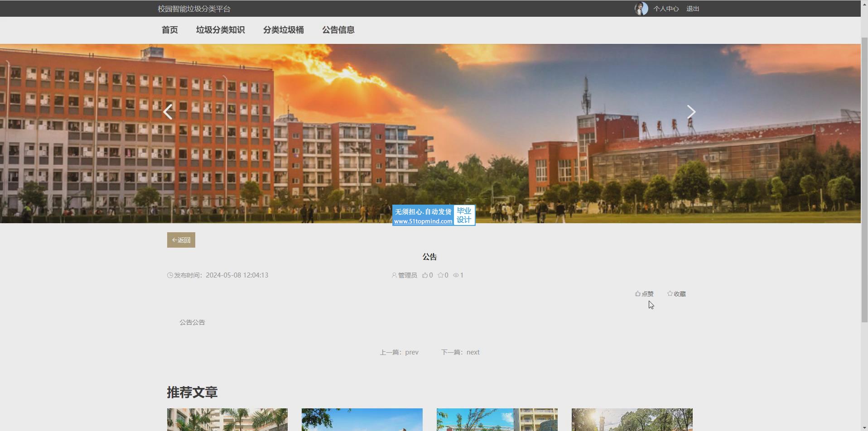Click the 推荐文章 heading
This screenshot has height=431, width=868.
click(x=192, y=392)
